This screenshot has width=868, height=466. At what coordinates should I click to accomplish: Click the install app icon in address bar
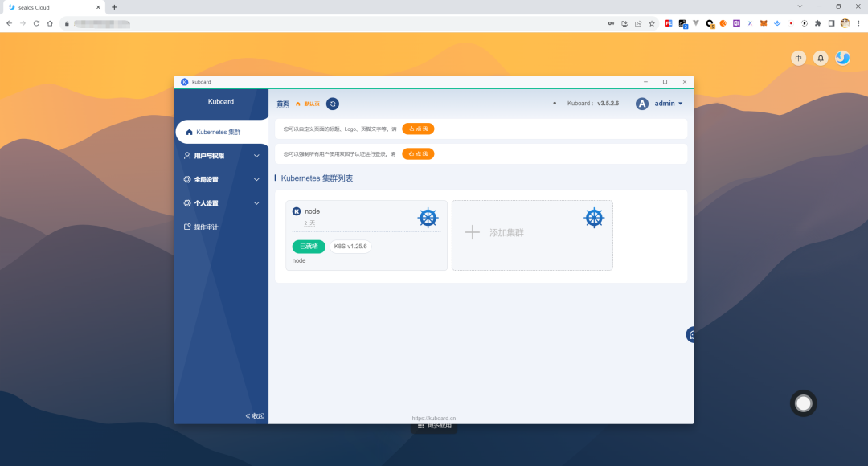click(x=624, y=23)
